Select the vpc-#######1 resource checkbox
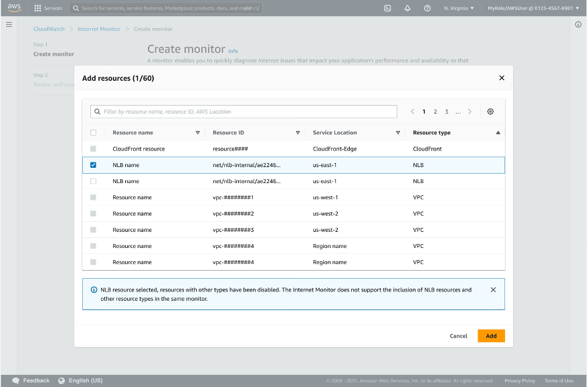588x387 pixels. [x=94, y=197]
